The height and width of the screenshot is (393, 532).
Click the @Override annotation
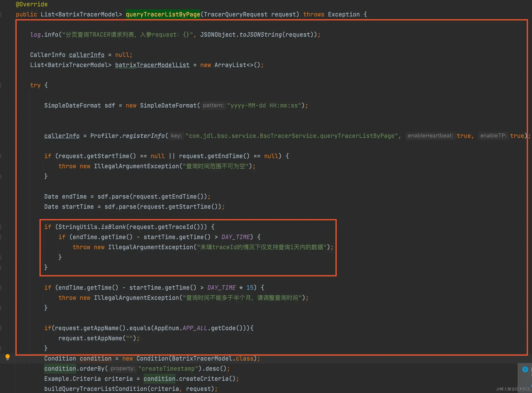coord(32,4)
